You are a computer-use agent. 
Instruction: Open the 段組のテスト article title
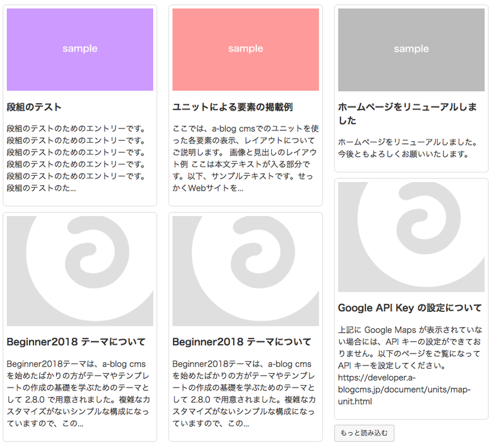point(34,107)
